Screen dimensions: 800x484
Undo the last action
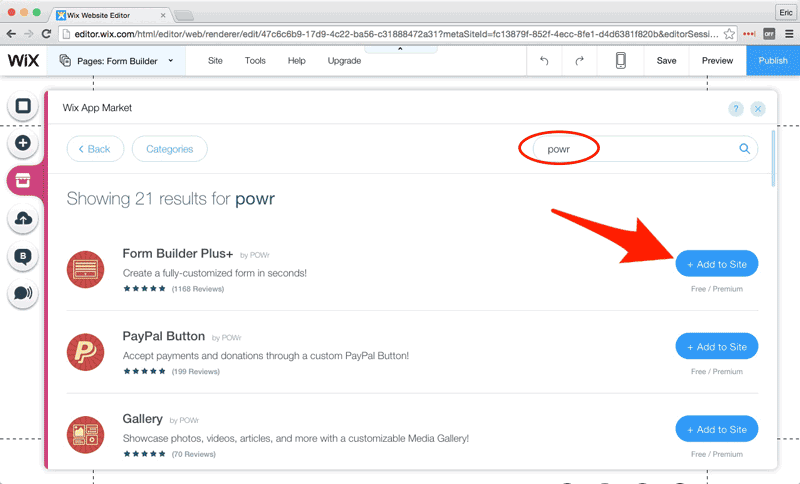(x=544, y=61)
